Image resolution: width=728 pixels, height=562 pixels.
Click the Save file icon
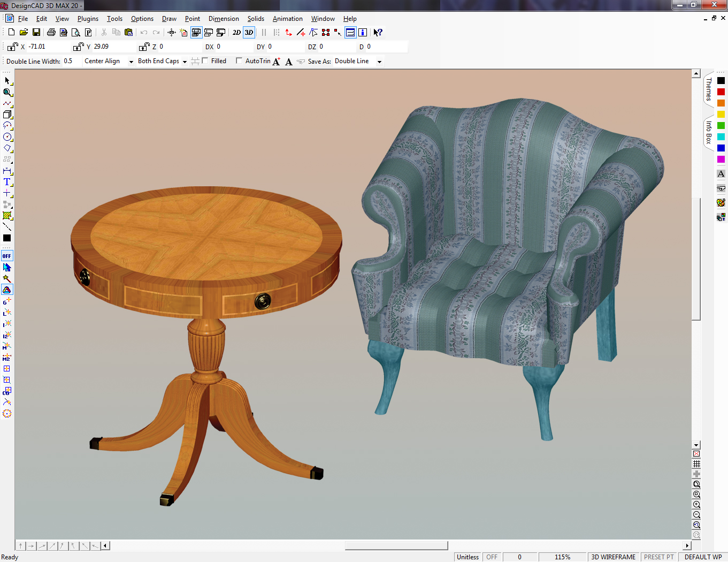[36, 33]
